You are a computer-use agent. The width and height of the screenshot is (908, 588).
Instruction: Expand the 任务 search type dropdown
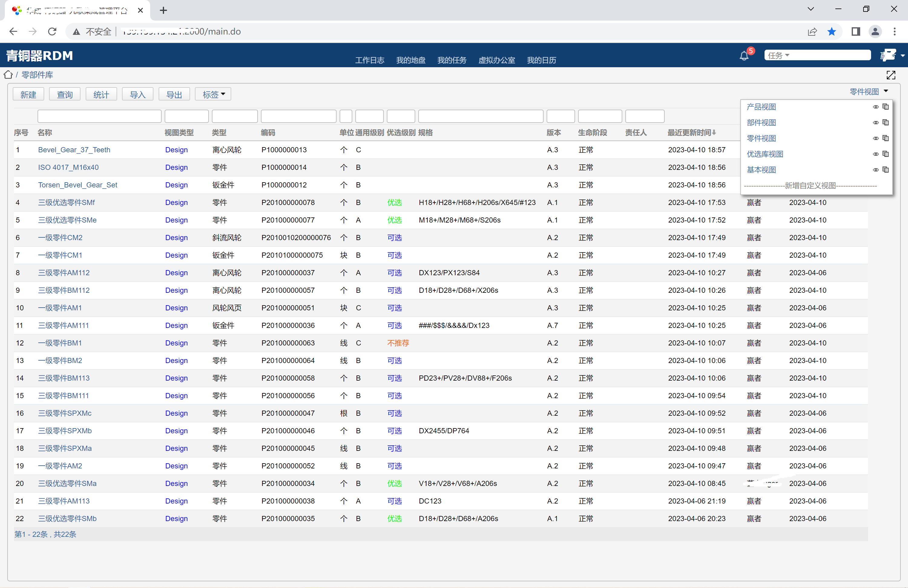(x=778, y=56)
